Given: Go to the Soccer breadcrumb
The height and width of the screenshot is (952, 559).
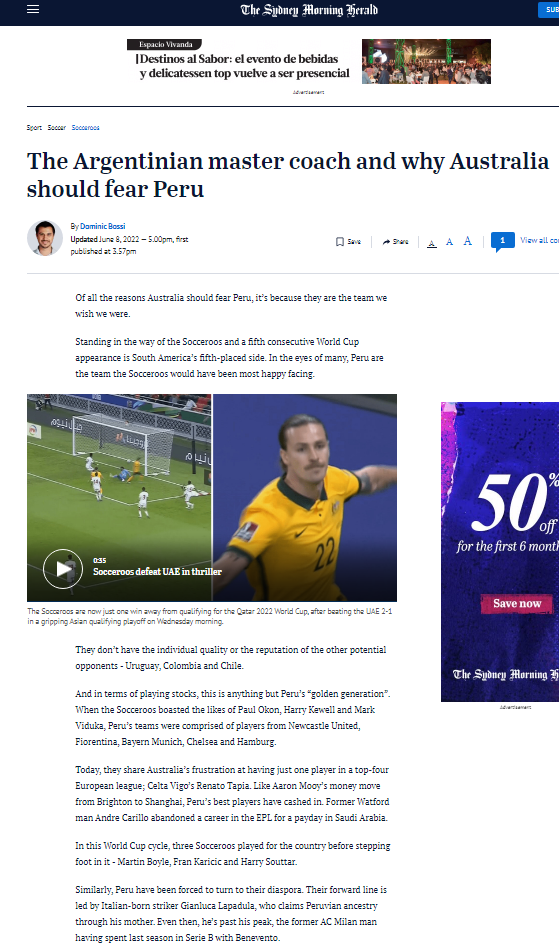Looking at the screenshot, I should pyautogui.click(x=56, y=128).
